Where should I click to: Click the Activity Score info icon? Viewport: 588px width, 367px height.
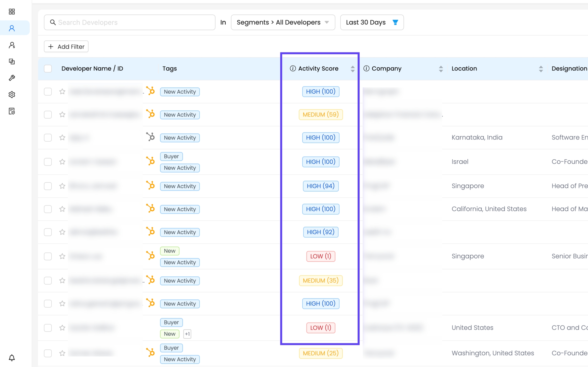pyautogui.click(x=293, y=68)
